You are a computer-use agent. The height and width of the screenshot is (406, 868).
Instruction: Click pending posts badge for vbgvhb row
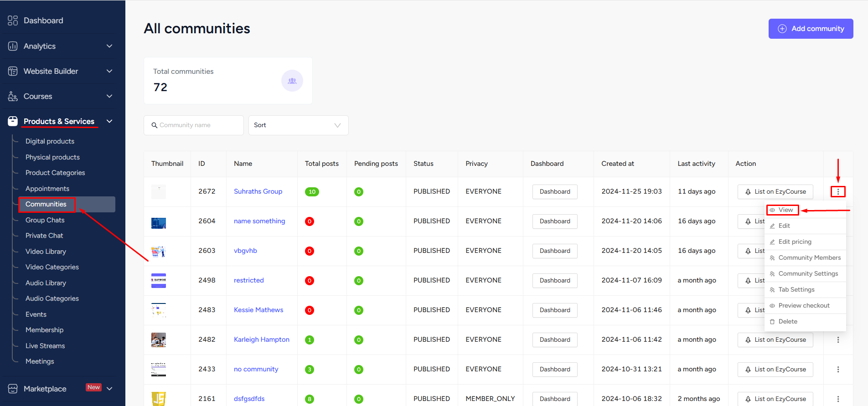pyautogui.click(x=359, y=251)
